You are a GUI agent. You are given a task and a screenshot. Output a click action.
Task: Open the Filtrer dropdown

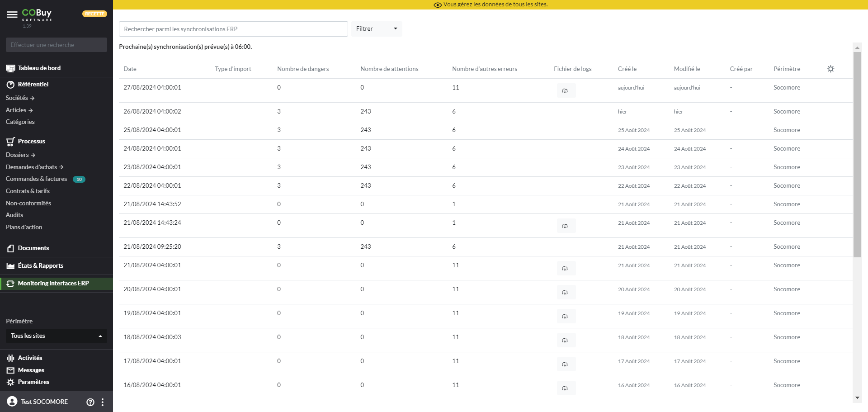click(376, 29)
